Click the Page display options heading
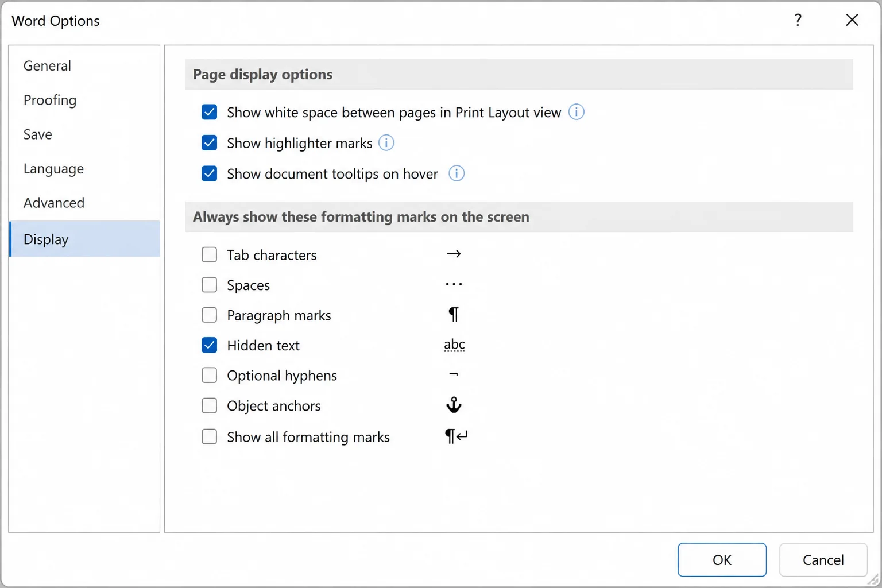 [x=262, y=75]
